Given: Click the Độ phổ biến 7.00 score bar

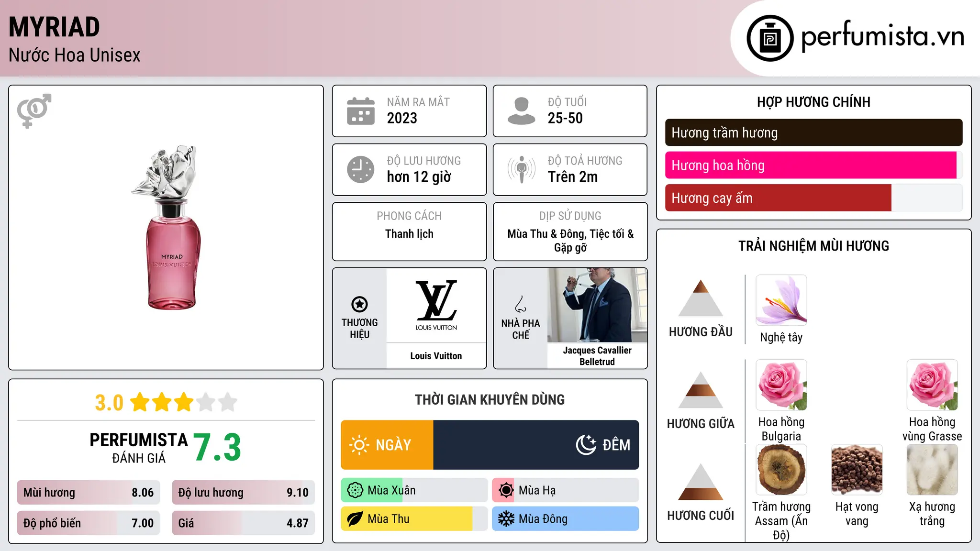Looking at the screenshot, I should coord(89,523).
